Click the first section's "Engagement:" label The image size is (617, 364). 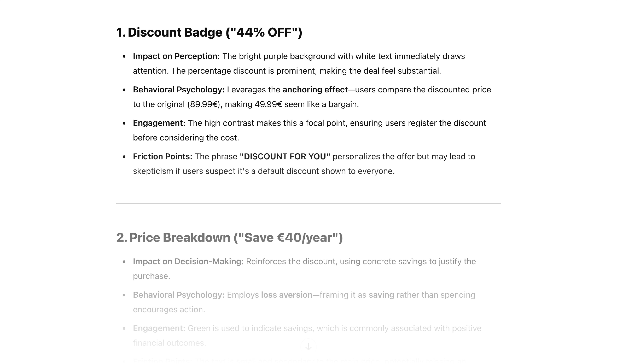point(159,123)
